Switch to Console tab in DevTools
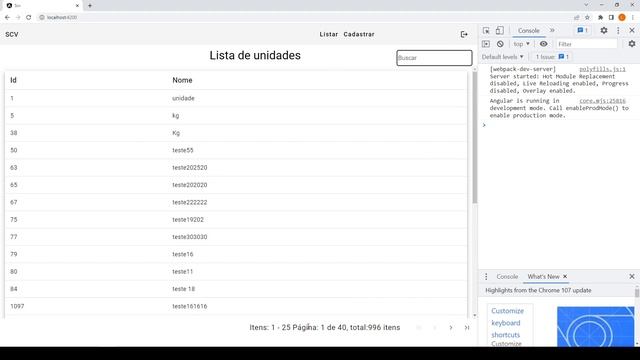The height and width of the screenshot is (360, 640). pos(529,31)
